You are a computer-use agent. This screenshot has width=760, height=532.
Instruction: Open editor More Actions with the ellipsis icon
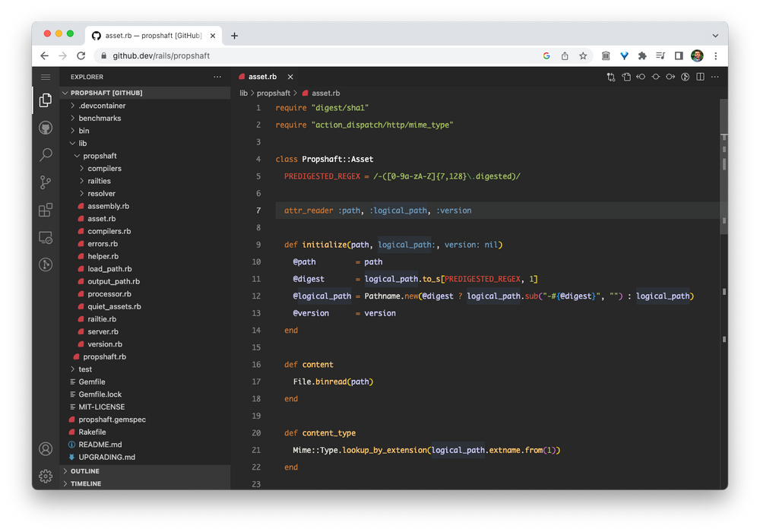(x=714, y=77)
